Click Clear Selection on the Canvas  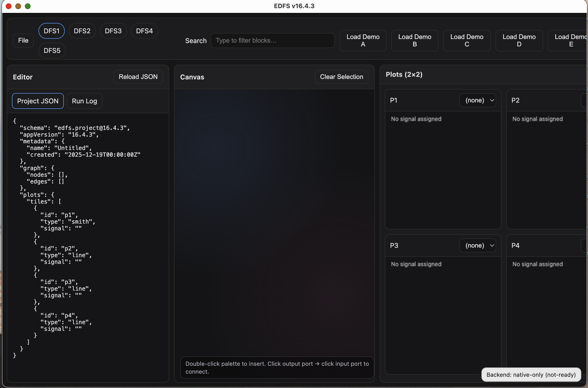click(x=341, y=77)
